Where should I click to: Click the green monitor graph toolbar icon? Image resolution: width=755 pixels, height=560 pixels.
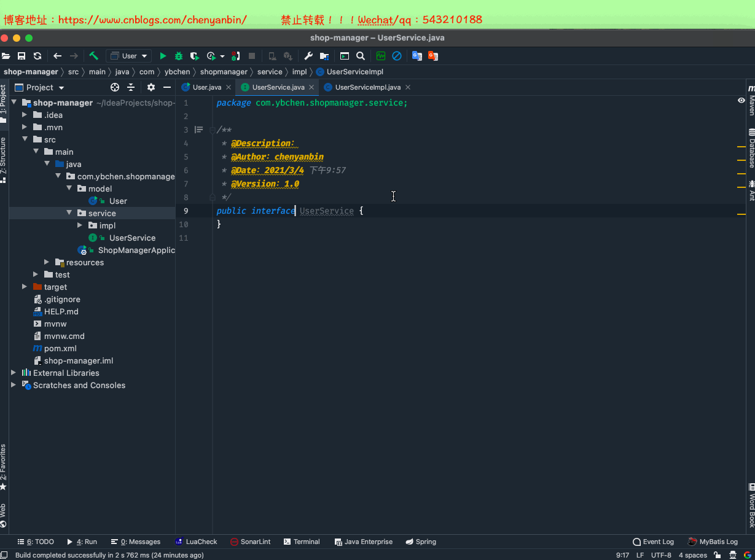coord(381,56)
